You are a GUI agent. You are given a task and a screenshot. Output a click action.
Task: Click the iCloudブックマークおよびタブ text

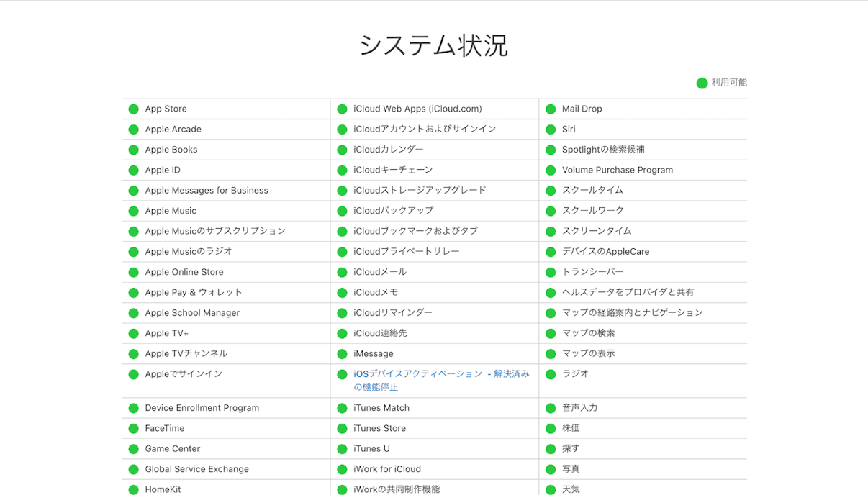pos(415,231)
